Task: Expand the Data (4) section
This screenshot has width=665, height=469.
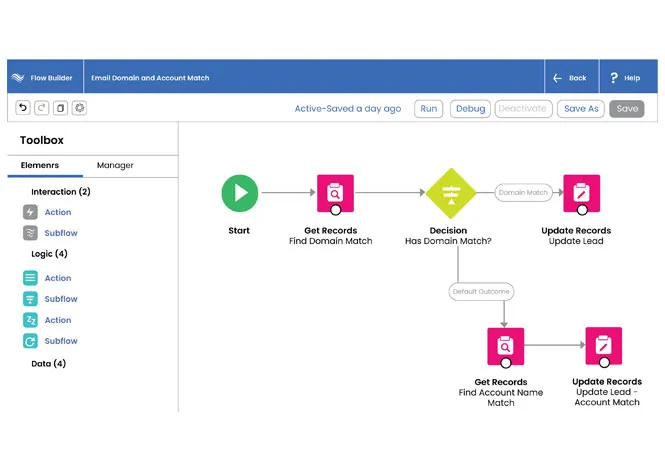Action: click(48, 363)
